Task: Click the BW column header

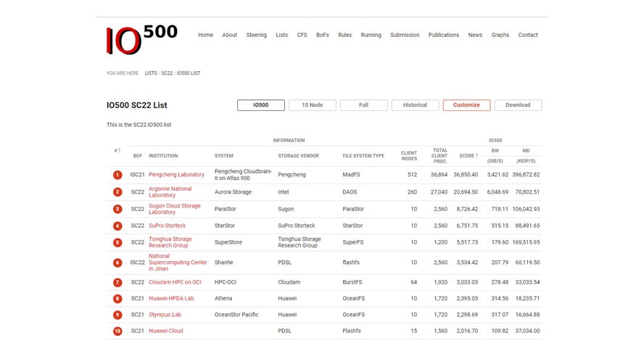Action: click(x=495, y=151)
